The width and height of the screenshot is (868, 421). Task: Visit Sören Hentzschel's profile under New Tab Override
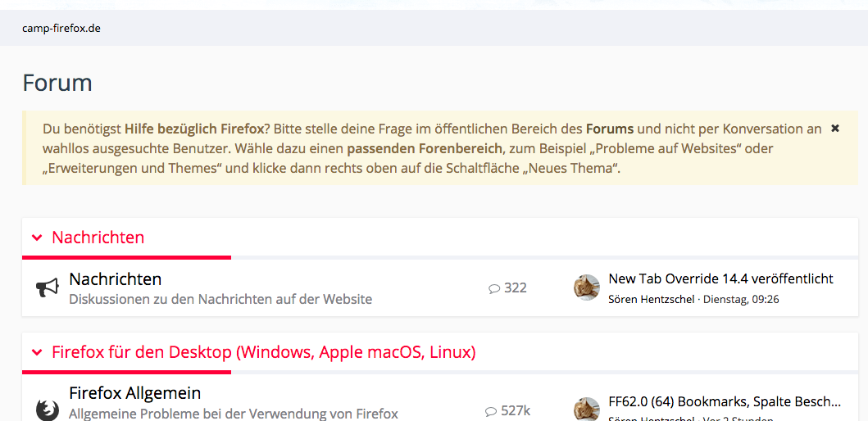(651, 300)
